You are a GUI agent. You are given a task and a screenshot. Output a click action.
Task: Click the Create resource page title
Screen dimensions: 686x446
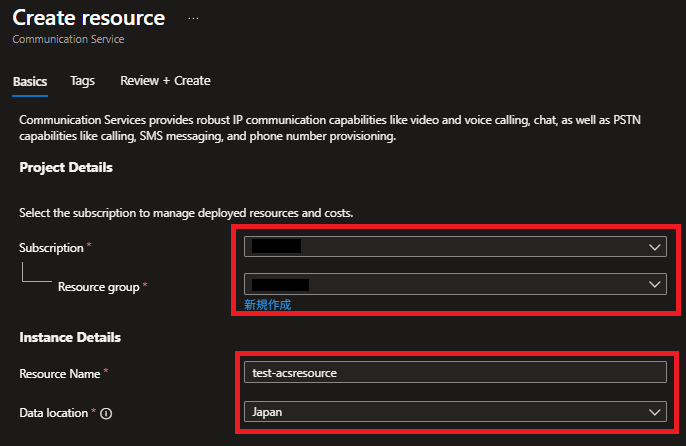tap(88, 18)
